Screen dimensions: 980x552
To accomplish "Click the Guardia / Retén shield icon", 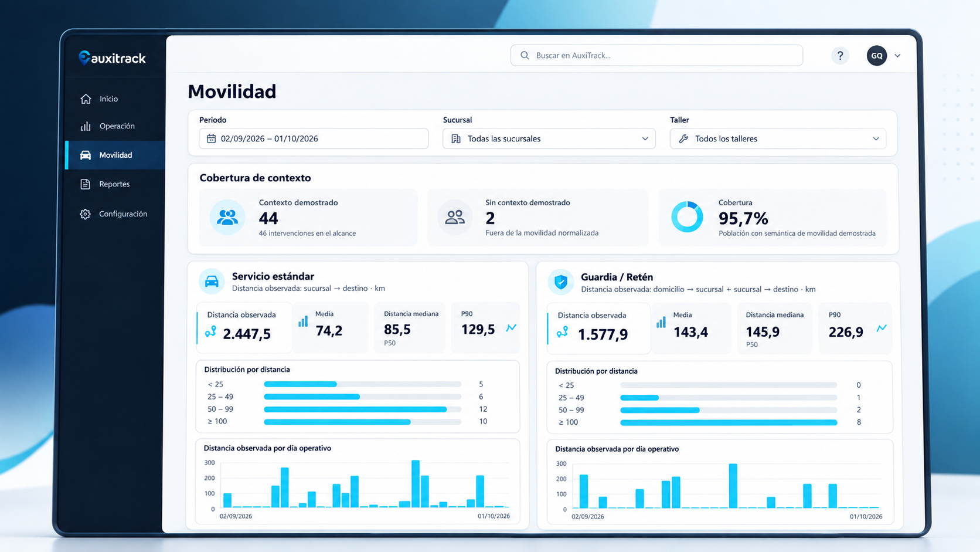I will tap(561, 282).
